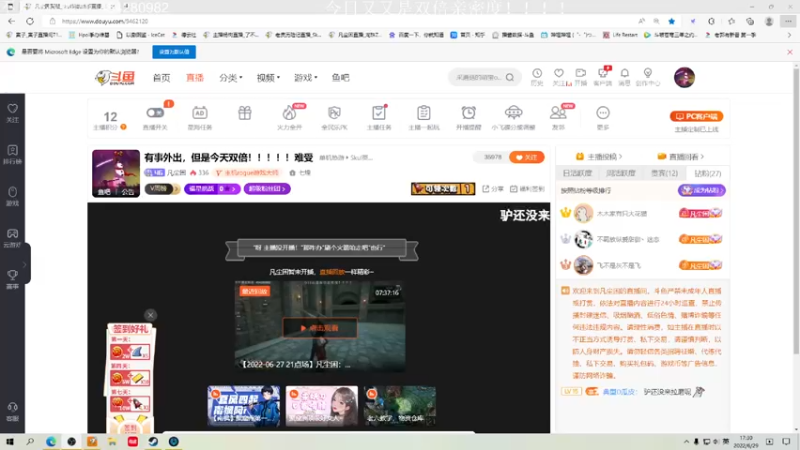Open the third recommended stream thumbnail
This screenshot has height=450, width=800.
400,406
